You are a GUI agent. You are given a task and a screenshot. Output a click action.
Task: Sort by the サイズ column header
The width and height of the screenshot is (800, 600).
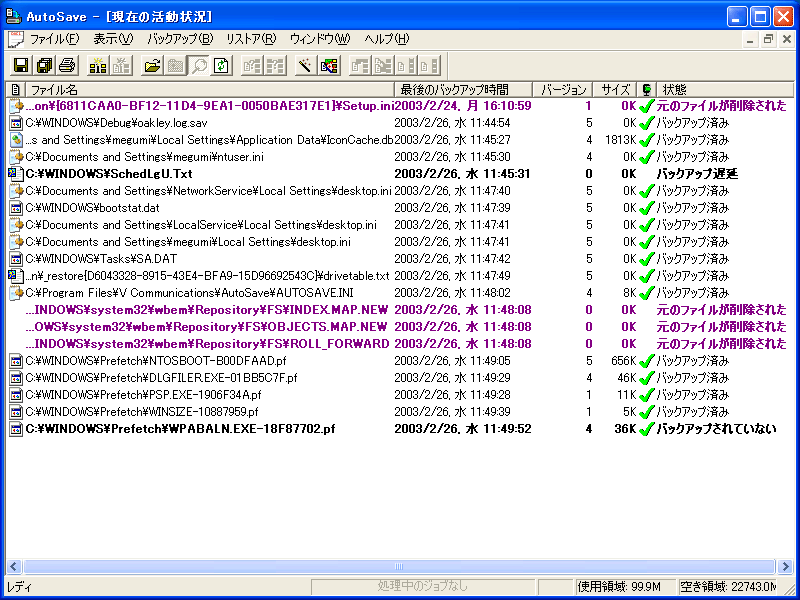pyautogui.click(x=615, y=90)
